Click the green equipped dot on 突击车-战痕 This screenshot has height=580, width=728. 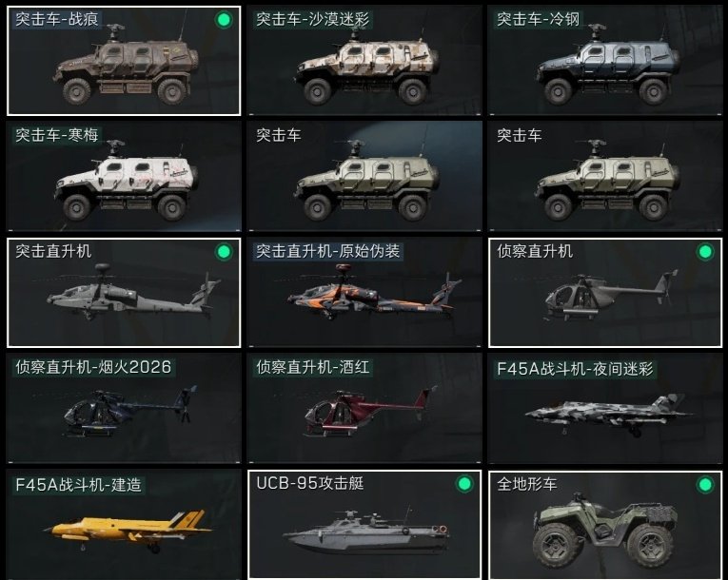point(224,20)
